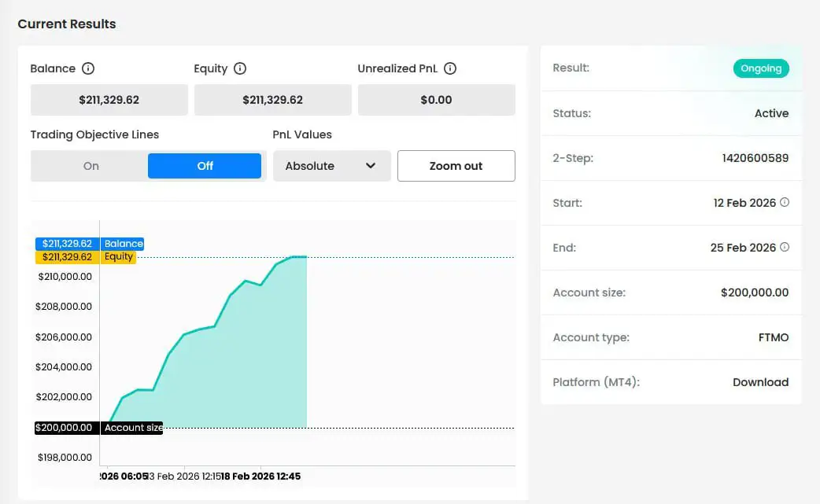Click the 18 Feb 2026 12:45 axis marker
The height and width of the screenshot is (504, 820).
pyautogui.click(x=260, y=476)
